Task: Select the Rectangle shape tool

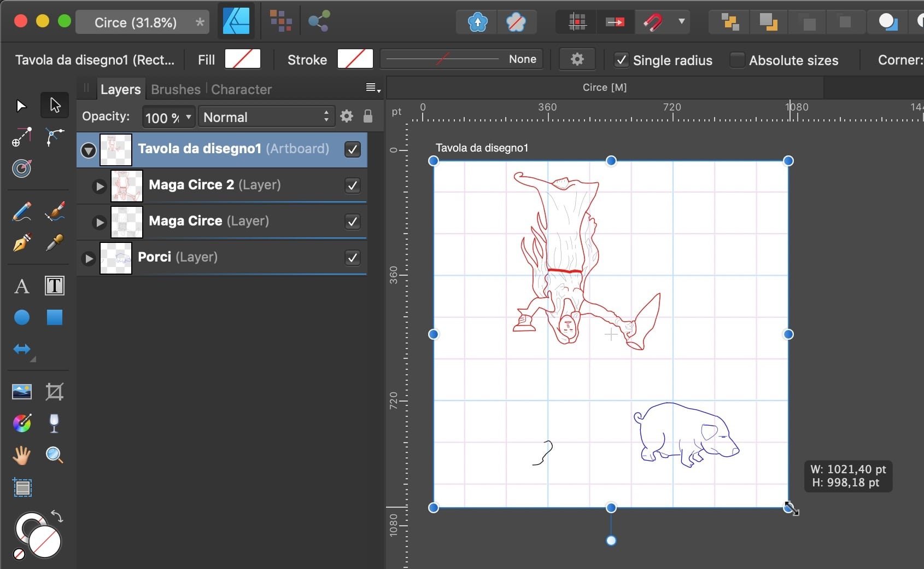Action: click(x=55, y=317)
